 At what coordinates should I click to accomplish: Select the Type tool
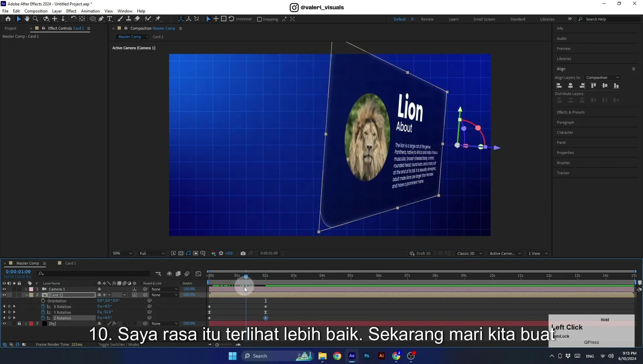tap(110, 19)
